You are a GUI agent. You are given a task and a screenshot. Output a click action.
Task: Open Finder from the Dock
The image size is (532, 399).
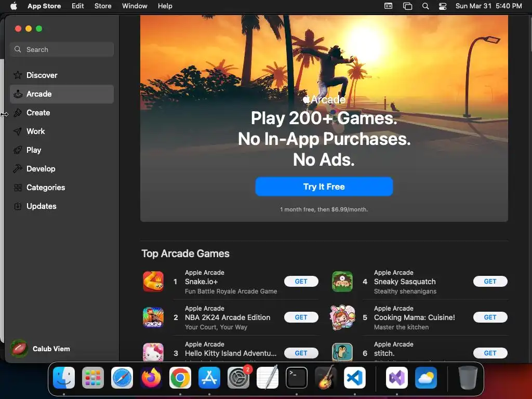tap(64, 378)
